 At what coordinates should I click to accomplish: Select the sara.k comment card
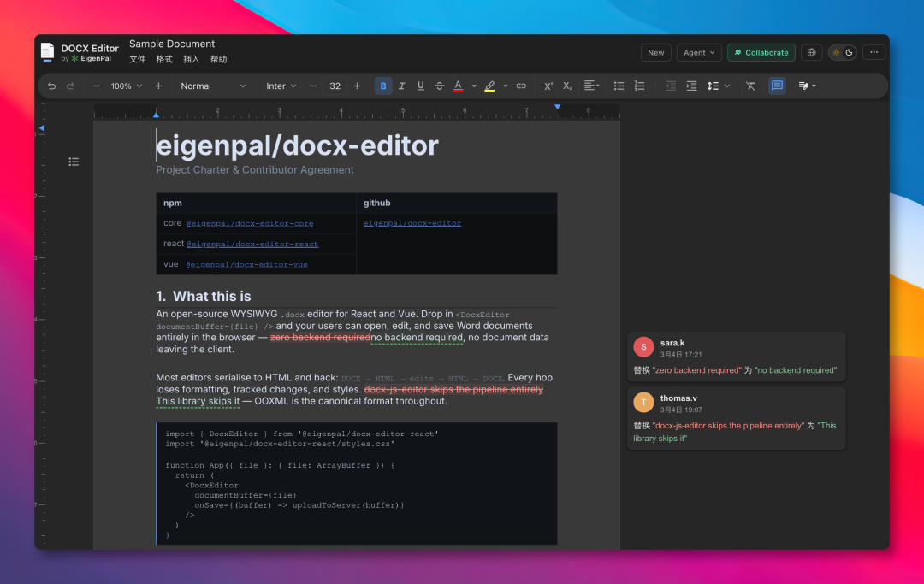click(736, 357)
